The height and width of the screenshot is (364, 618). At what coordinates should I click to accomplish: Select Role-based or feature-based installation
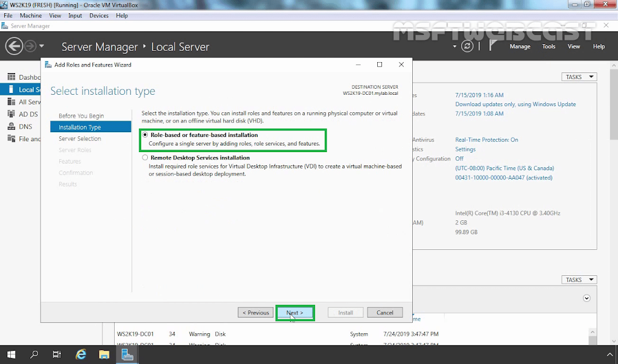click(x=145, y=135)
